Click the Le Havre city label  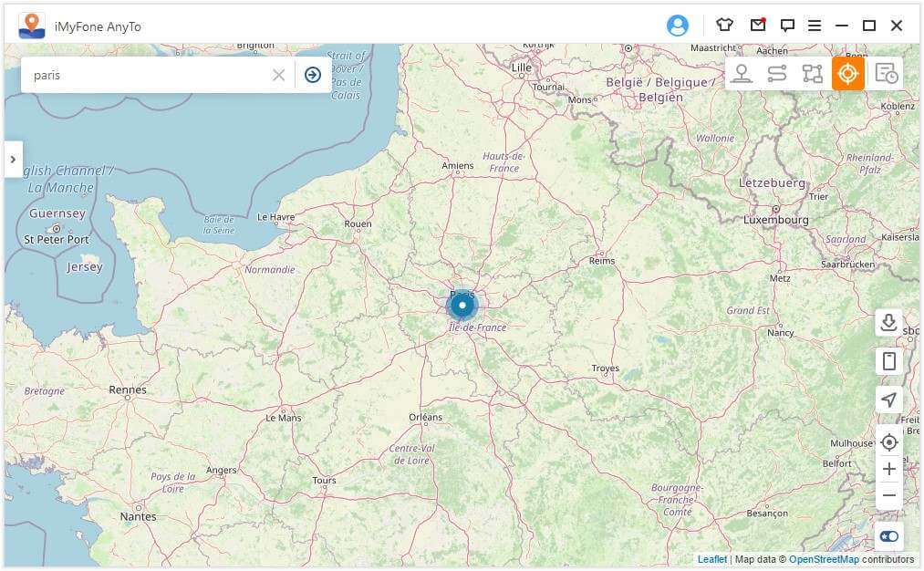275,217
